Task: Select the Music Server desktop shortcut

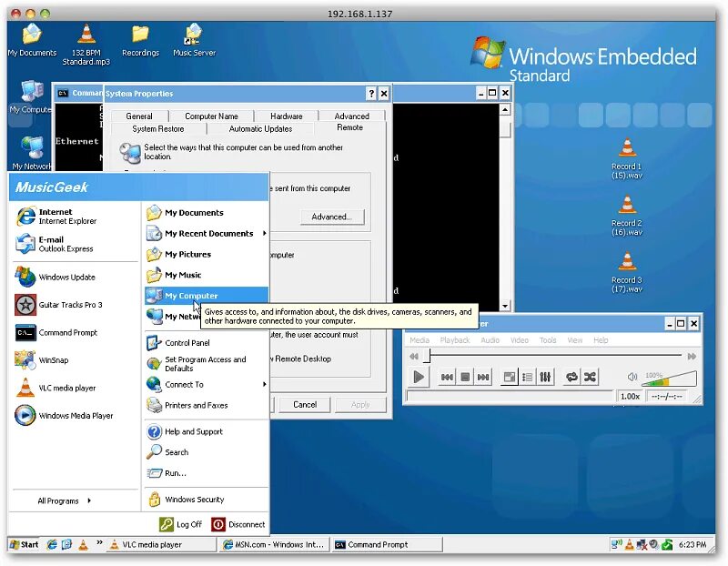Action: point(194,40)
